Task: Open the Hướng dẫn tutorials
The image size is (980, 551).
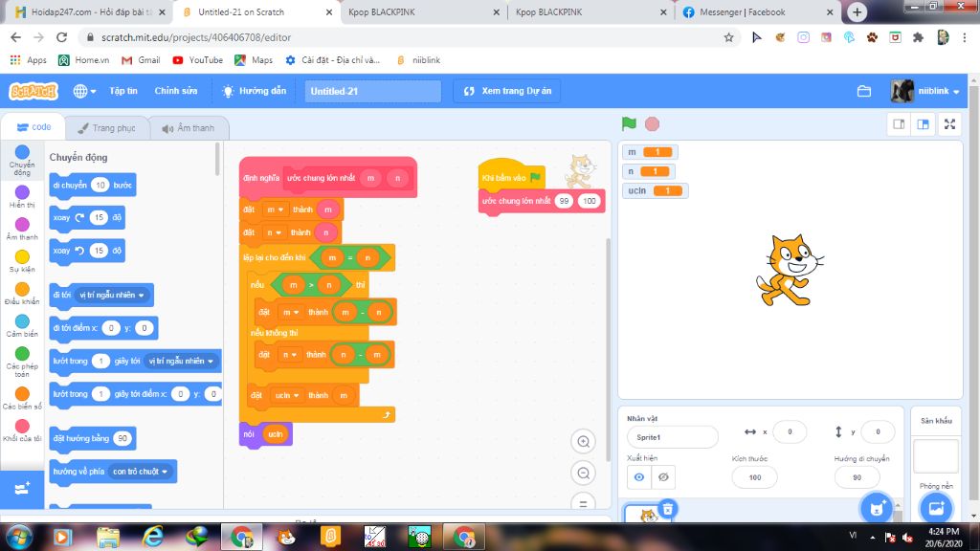Action: 255,91
